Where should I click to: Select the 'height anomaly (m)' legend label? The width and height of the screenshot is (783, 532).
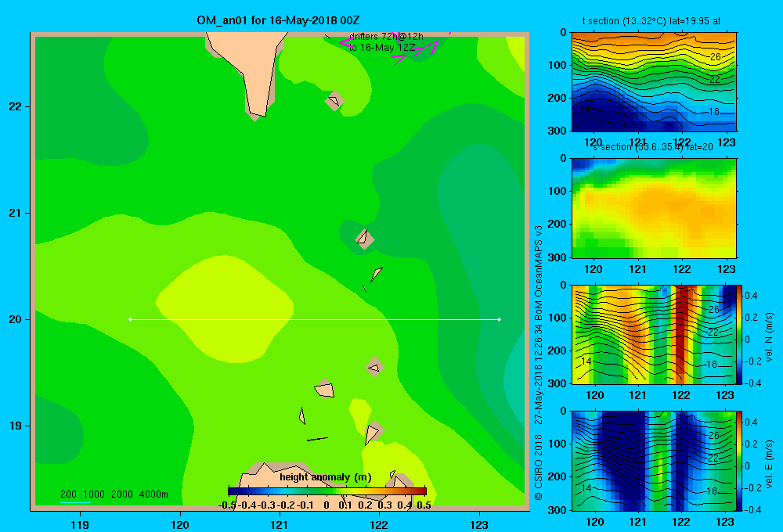[326, 477]
